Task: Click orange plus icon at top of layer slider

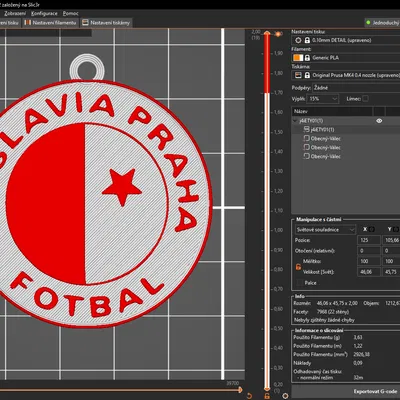Action: 278,34
